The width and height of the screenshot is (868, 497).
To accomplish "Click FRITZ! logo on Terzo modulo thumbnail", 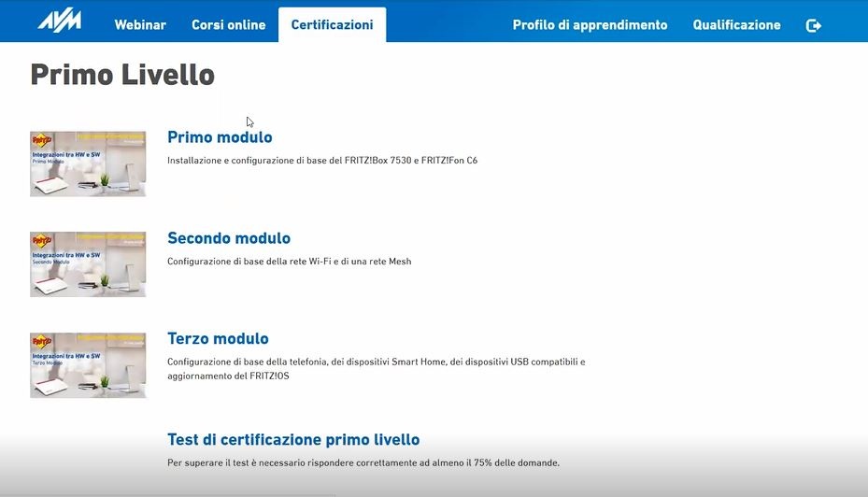I will tap(41, 342).
